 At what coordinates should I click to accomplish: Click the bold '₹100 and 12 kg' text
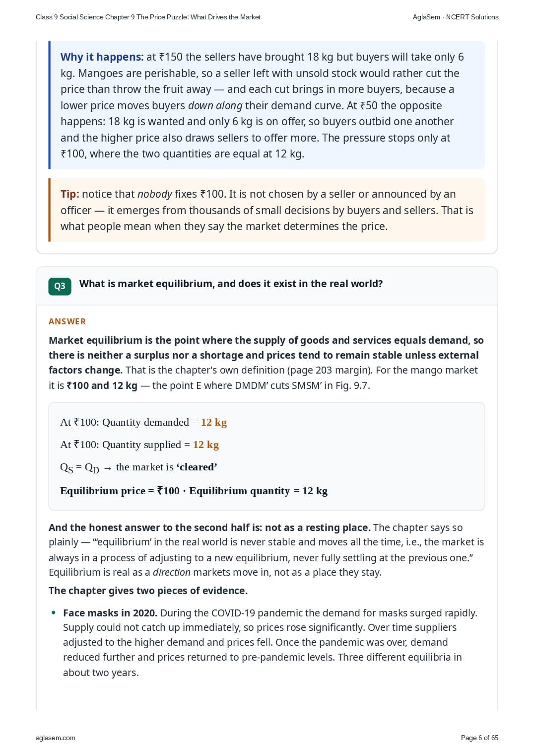coord(102,385)
